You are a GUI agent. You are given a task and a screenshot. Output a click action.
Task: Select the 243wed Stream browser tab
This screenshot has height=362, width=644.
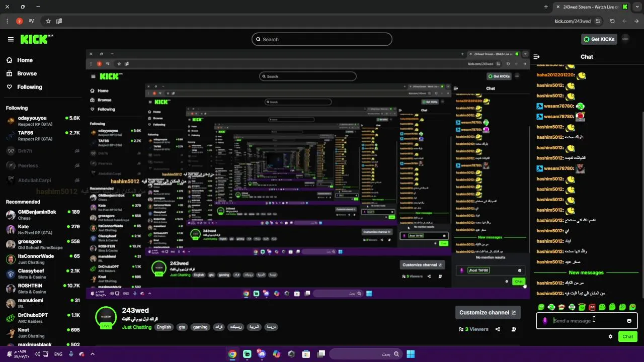[591, 7]
